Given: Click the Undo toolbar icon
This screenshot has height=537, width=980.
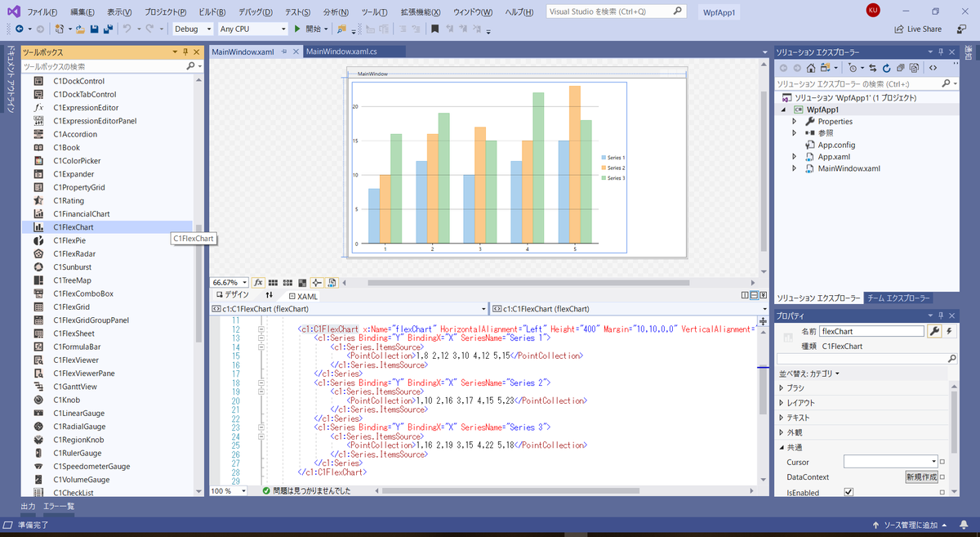Looking at the screenshot, I should pos(127,29).
